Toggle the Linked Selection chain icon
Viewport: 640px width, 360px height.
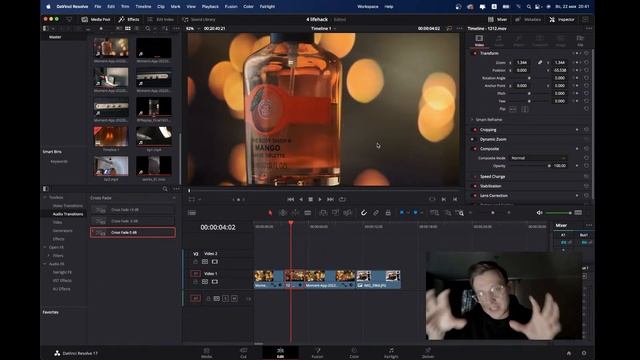(x=376, y=213)
